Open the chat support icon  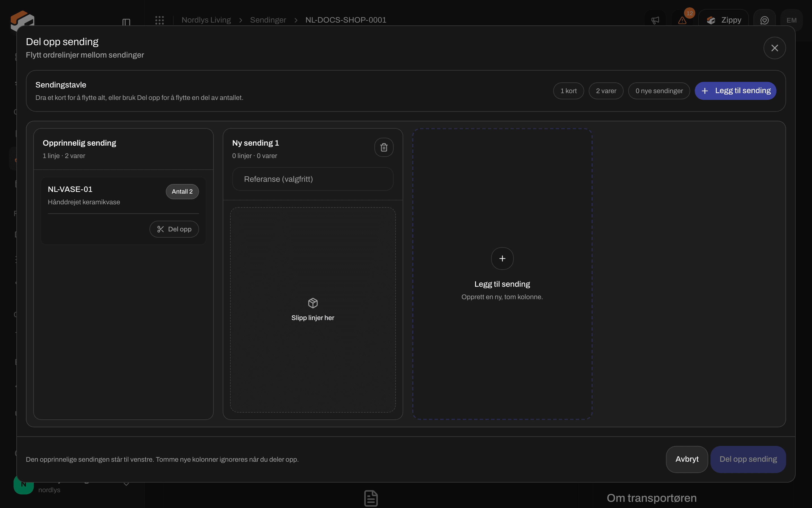[x=764, y=21]
